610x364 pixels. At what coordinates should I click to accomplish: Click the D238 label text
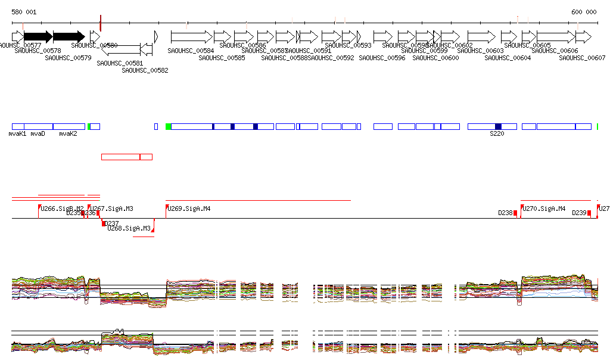tap(505, 213)
